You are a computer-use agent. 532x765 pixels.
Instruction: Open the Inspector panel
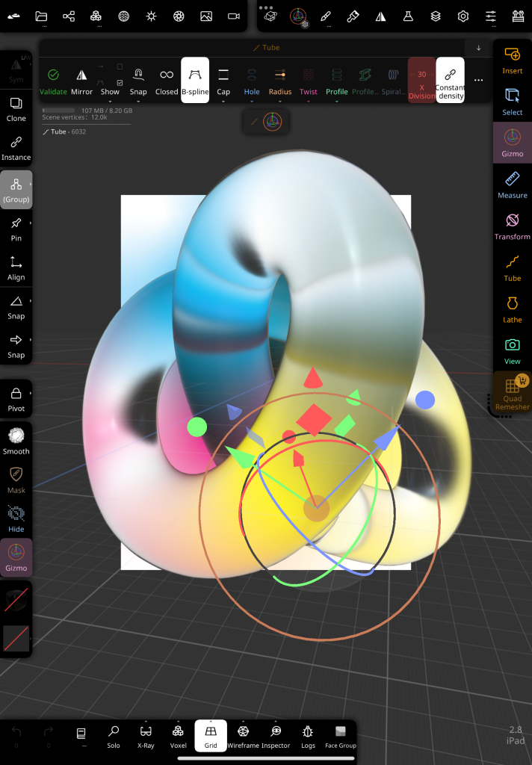(276, 736)
